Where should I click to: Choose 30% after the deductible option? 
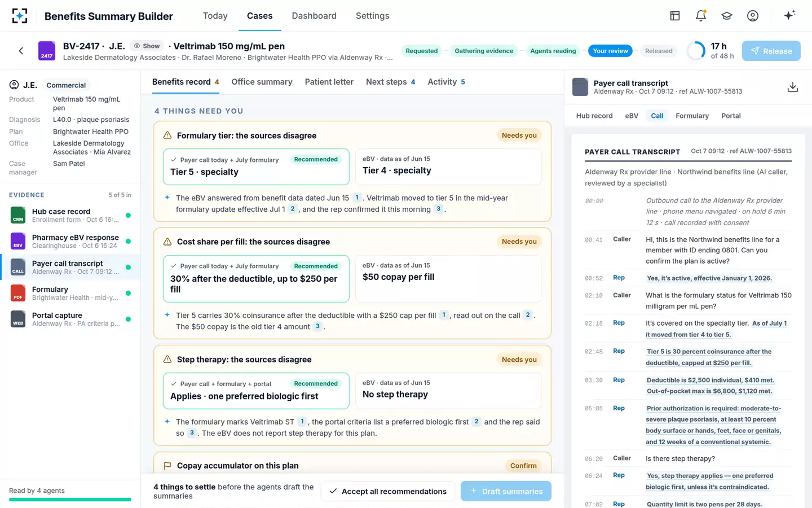256,279
